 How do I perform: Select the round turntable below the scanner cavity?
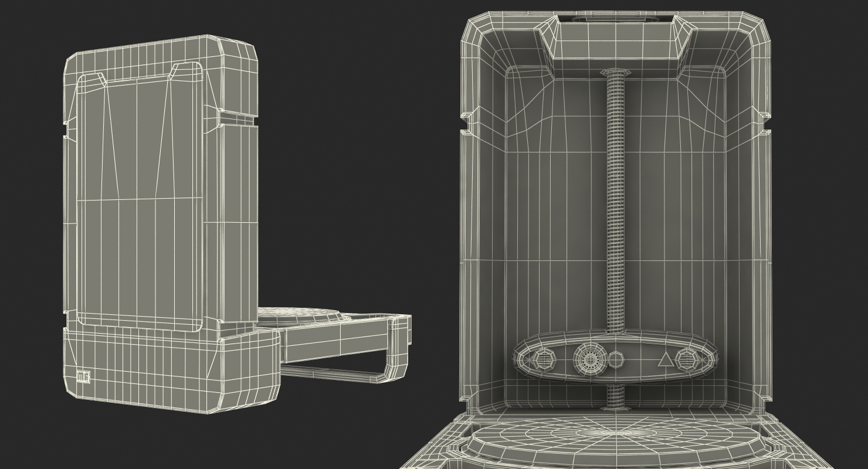coord(616,443)
